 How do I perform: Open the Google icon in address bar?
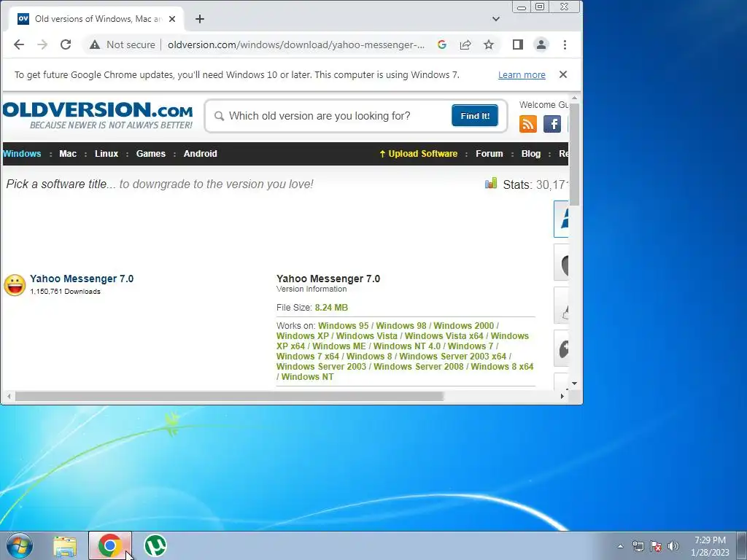point(442,44)
